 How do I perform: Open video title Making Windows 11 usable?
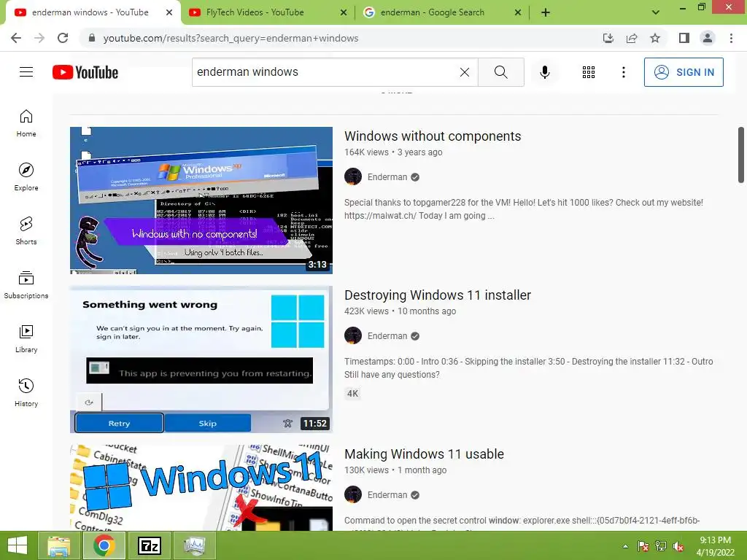424,454
